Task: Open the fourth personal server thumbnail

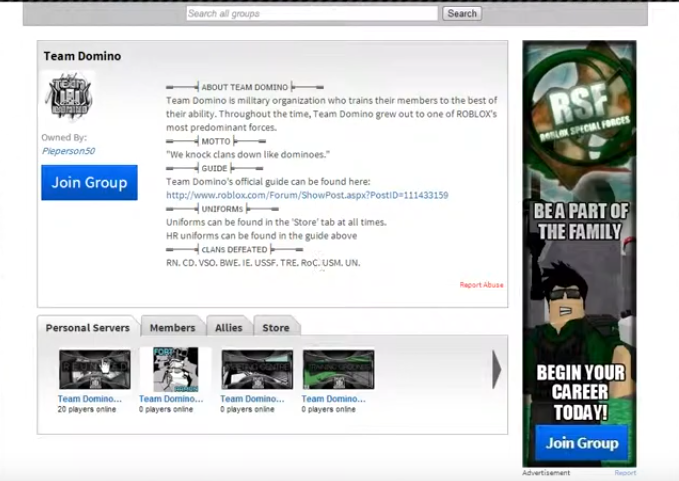Action: (x=338, y=369)
